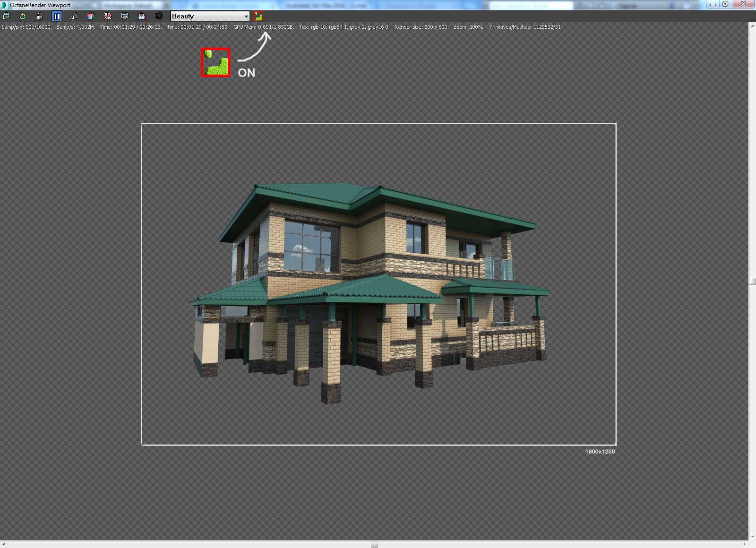Click the rendered house image
The width and height of the screenshot is (756, 548).
coord(369,293)
